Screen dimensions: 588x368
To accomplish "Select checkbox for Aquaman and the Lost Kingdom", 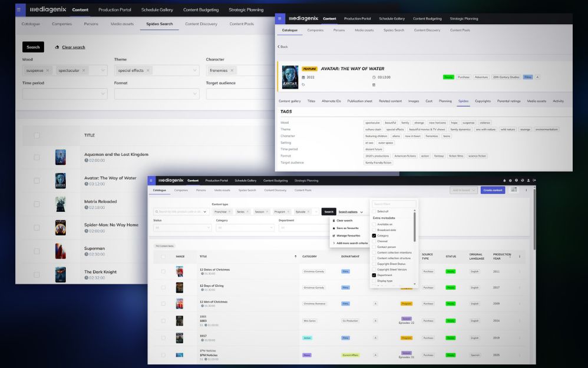I will tap(37, 157).
